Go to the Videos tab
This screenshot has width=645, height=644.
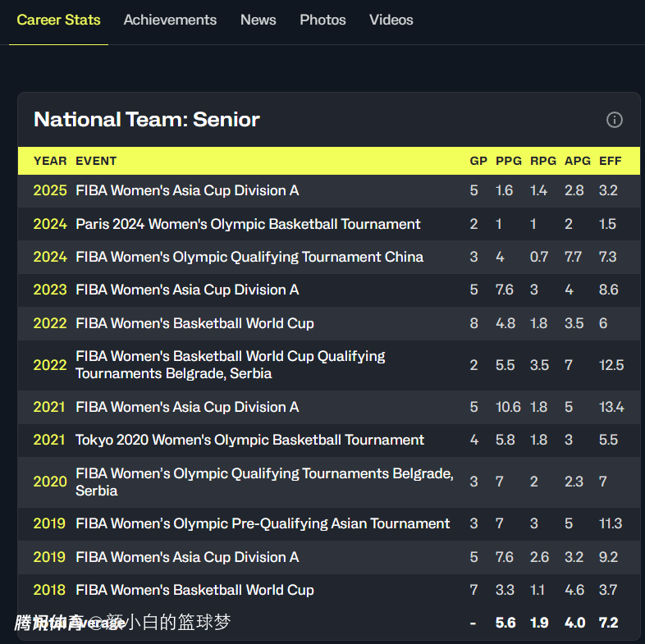pos(391,20)
